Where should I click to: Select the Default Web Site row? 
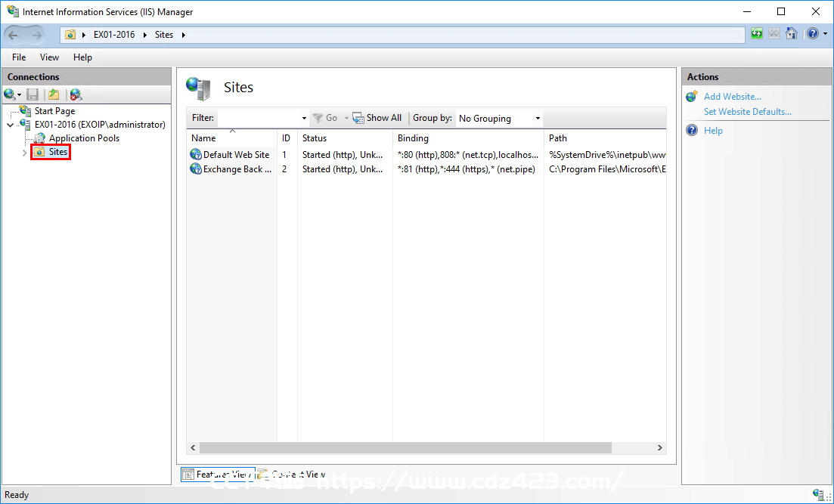(426, 155)
